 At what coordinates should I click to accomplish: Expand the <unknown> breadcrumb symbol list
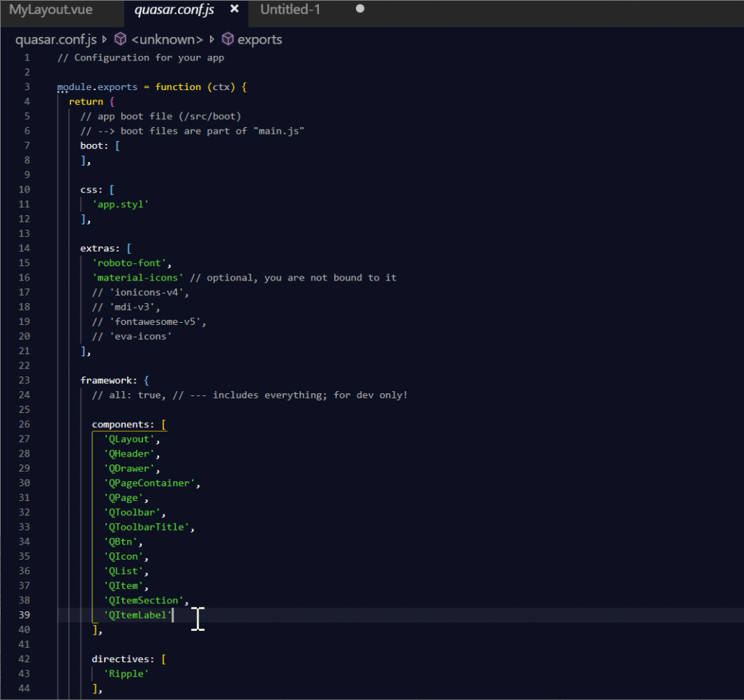click(x=166, y=39)
